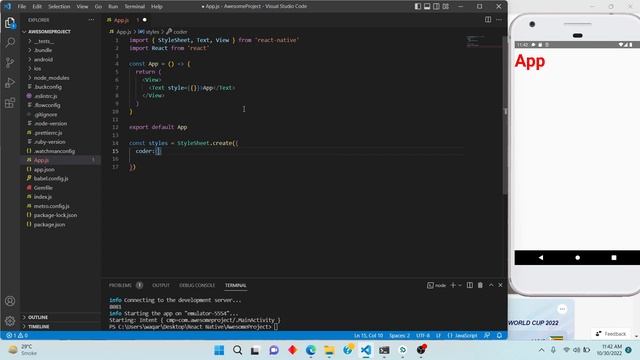Maximize panel size with chevron up

coord(491,285)
